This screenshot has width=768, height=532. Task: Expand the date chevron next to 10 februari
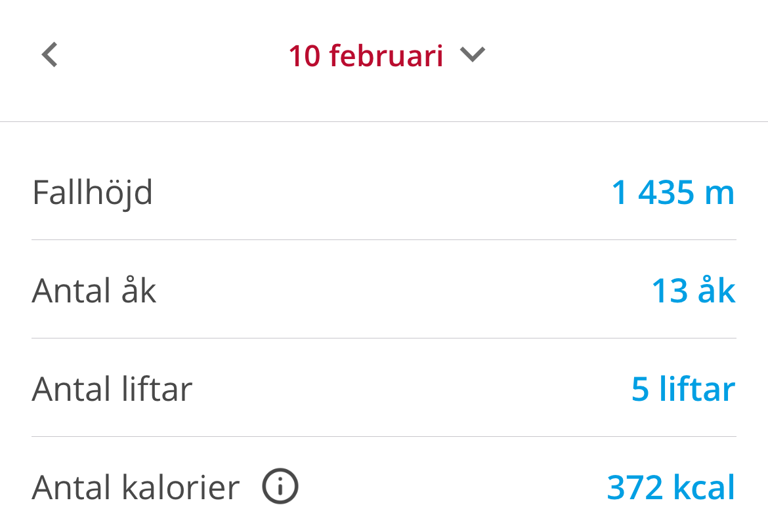point(472,54)
